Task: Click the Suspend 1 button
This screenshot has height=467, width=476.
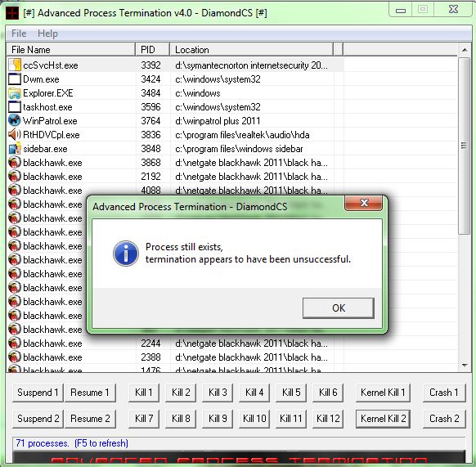Action: (38, 393)
